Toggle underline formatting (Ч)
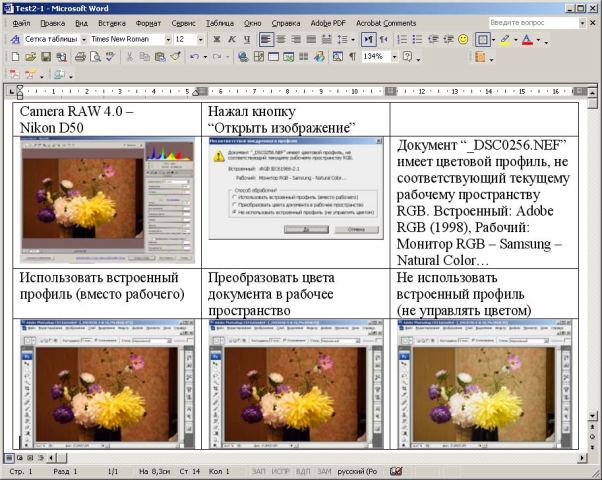The width and height of the screenshot is (602, 480). pos(247,40)
